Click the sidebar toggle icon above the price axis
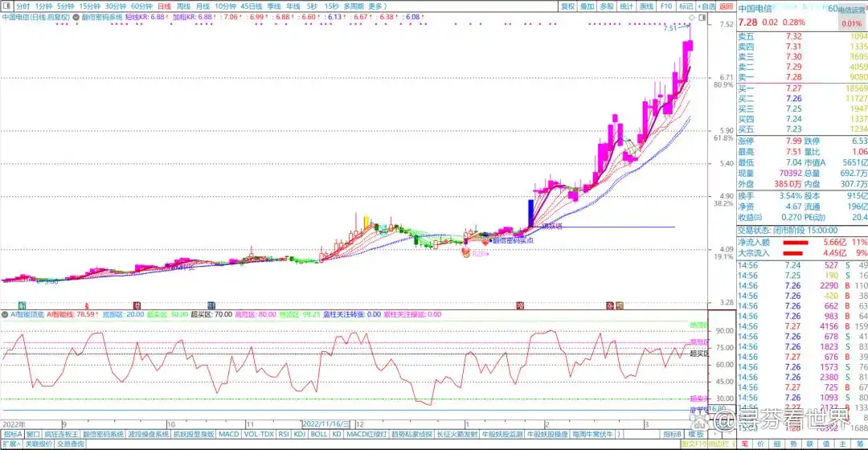The image size is (868, 450). point(702,16)
